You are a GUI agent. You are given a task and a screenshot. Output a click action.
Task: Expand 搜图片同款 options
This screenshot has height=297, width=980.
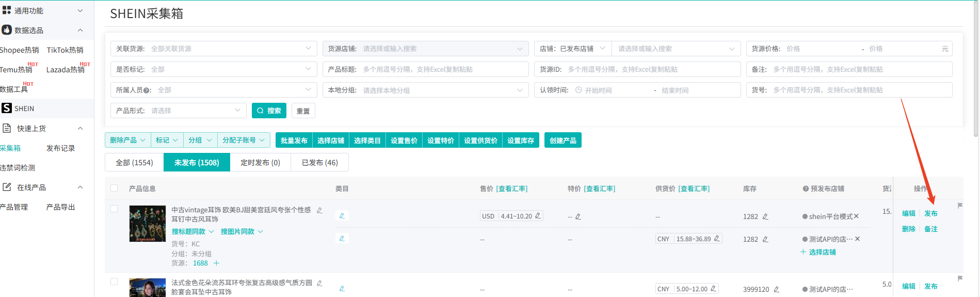pos(242,231)
